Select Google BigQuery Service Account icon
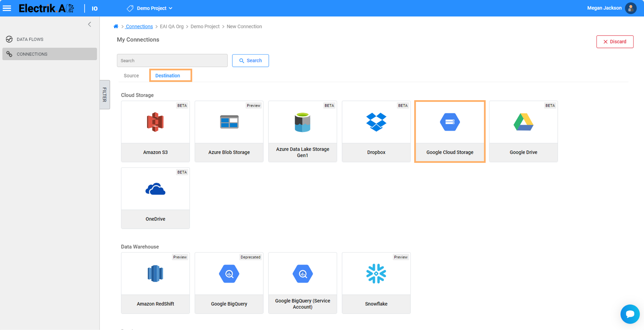 point(302,274)
